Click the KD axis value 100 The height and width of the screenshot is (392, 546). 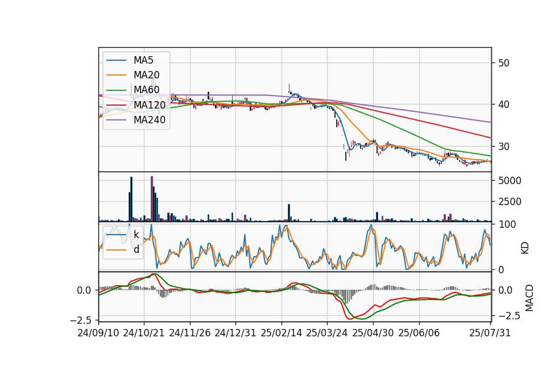507,224
